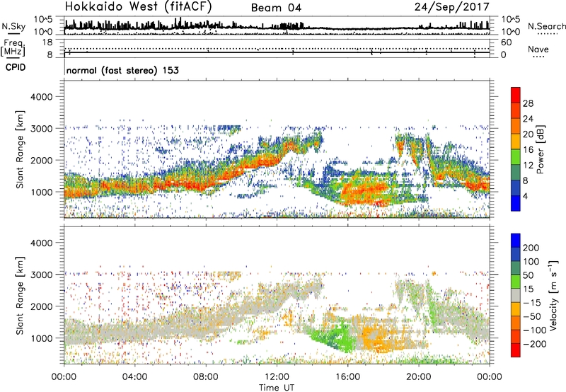Click the velocity panel 'Slant Range [km]' label
Viewport: 566px width, 392px height.
[x=20, y=295]
